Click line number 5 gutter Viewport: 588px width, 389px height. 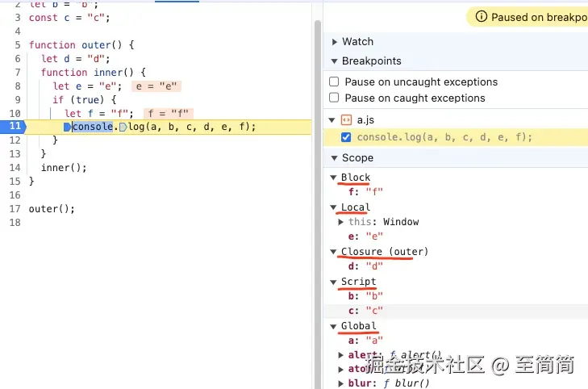click(x=18, y=45)
